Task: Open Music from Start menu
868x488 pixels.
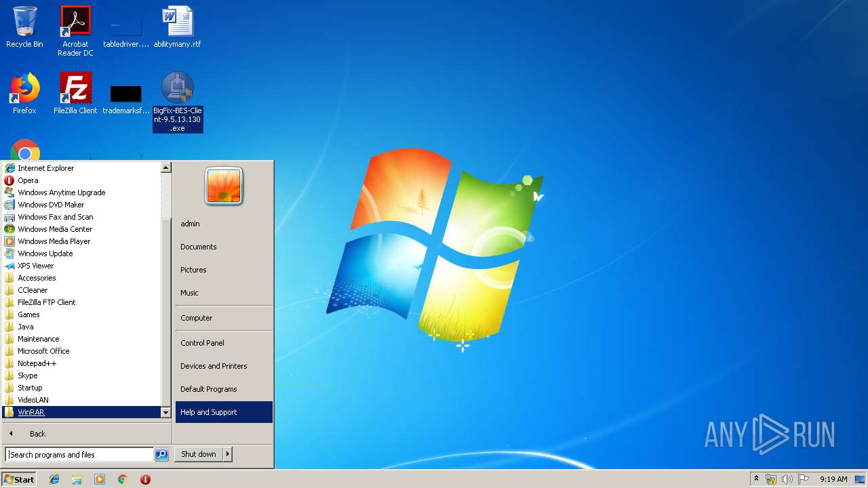Action: [x=224, y=293]
